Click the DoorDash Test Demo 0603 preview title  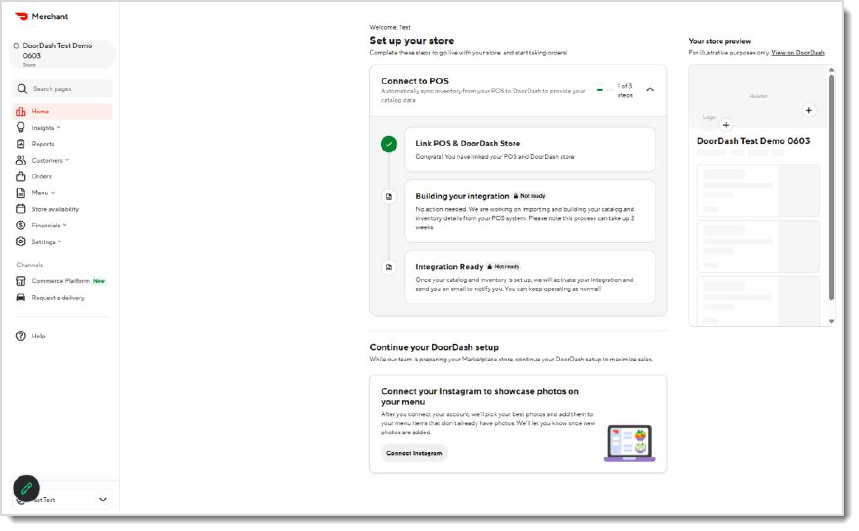click(753, 141)
